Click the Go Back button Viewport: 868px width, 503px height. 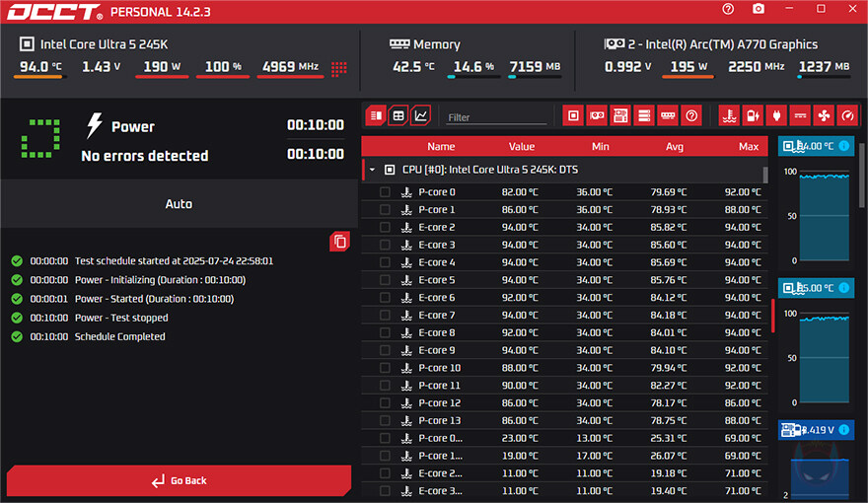[179, 480]
